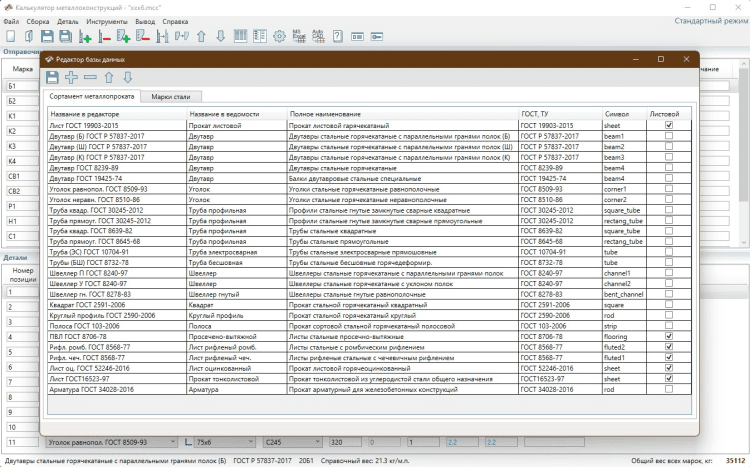The width and height of the screenshot is (750, 467).
Task: Click the AutoCAD export icon in main toolbar
Action: coord(317,36)
